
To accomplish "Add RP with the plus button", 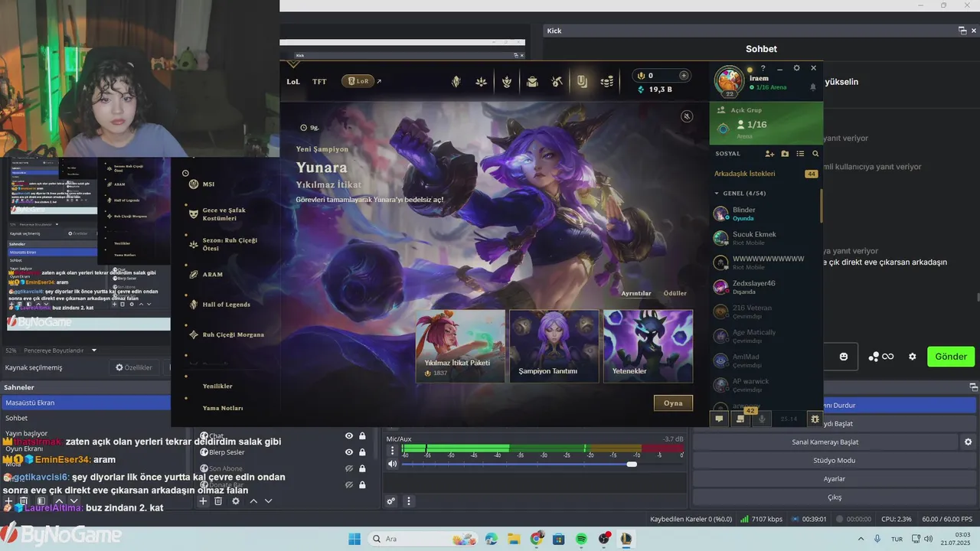I will pyautogui.click(x=684, y=76).
